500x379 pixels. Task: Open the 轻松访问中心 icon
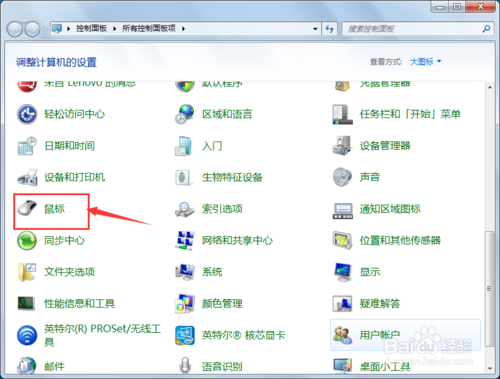tap(27, 114)
